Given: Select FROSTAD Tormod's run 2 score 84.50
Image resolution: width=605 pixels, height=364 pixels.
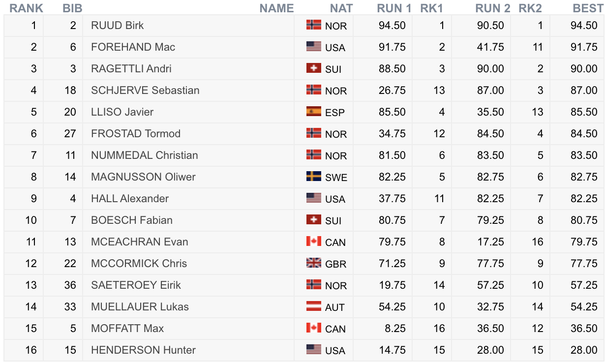Looking at the screenshot, I should [490, 133].
